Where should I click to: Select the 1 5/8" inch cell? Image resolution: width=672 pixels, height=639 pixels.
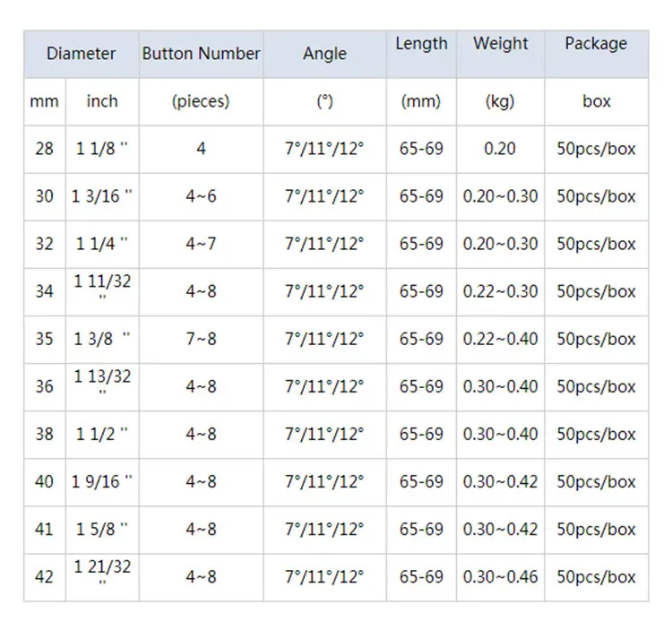tap(102, 530)
